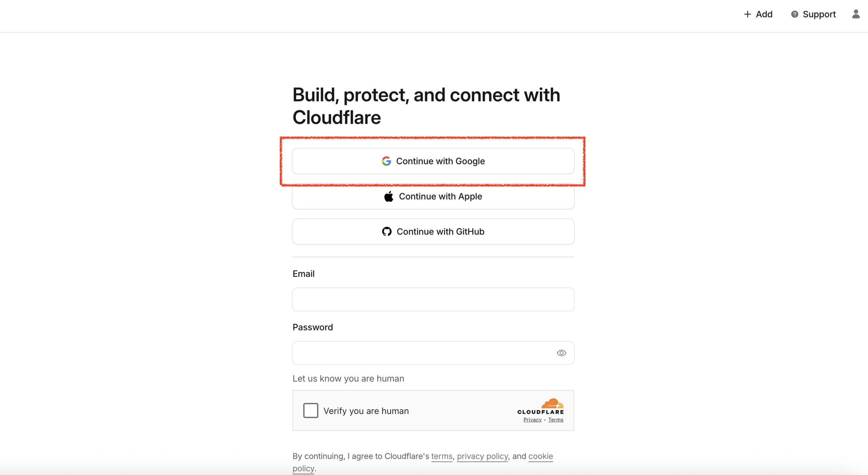
Task: Click the Google logo icon
Action: [x=386, y=161]
